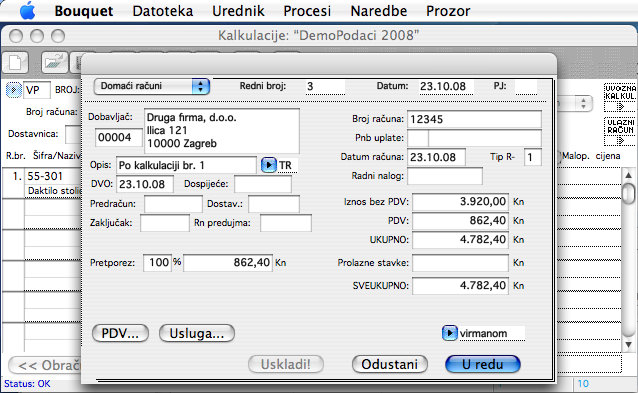Click the arrow icon next to VP

click(14, 90)
